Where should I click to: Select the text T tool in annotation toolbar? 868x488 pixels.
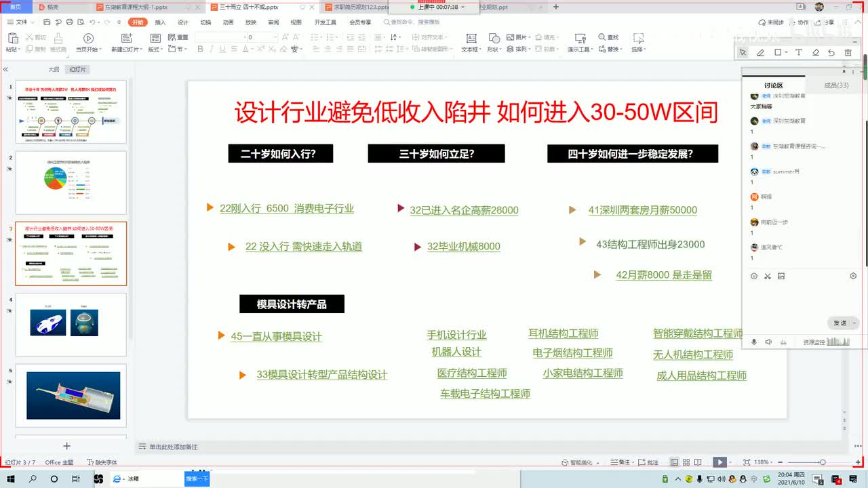(798, 52)
